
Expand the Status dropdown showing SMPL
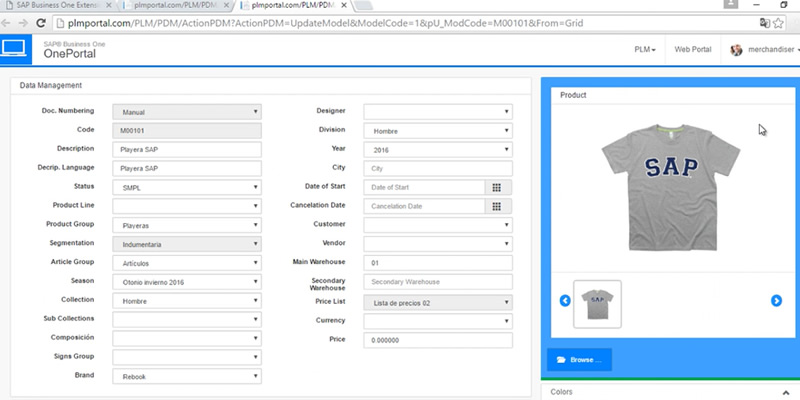pos(186,187)
